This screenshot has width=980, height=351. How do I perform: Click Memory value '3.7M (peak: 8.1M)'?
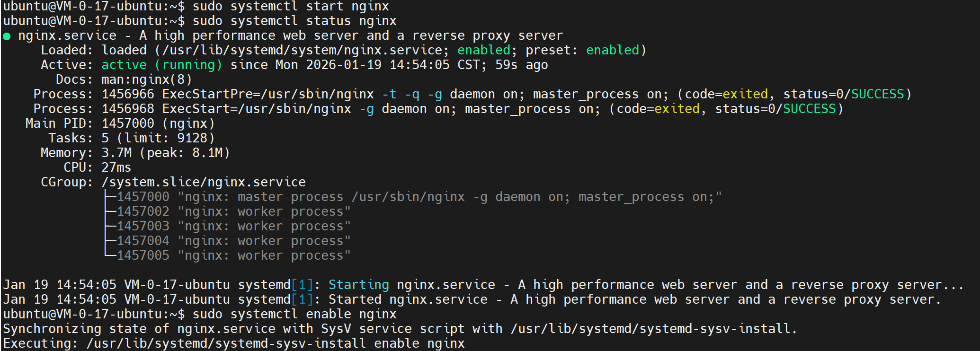166,153
